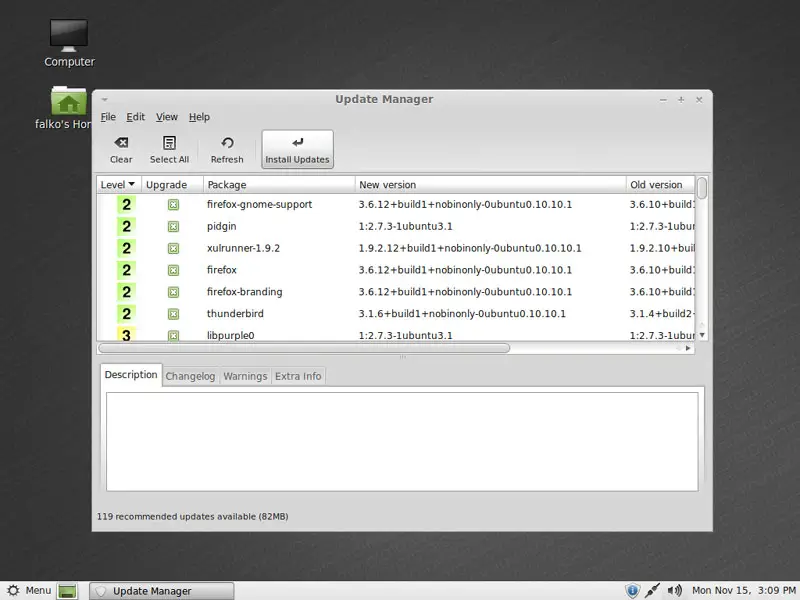The image size is (800, 600).
Task: Switch to the Changelog tab
Action: tap(190, 377)
